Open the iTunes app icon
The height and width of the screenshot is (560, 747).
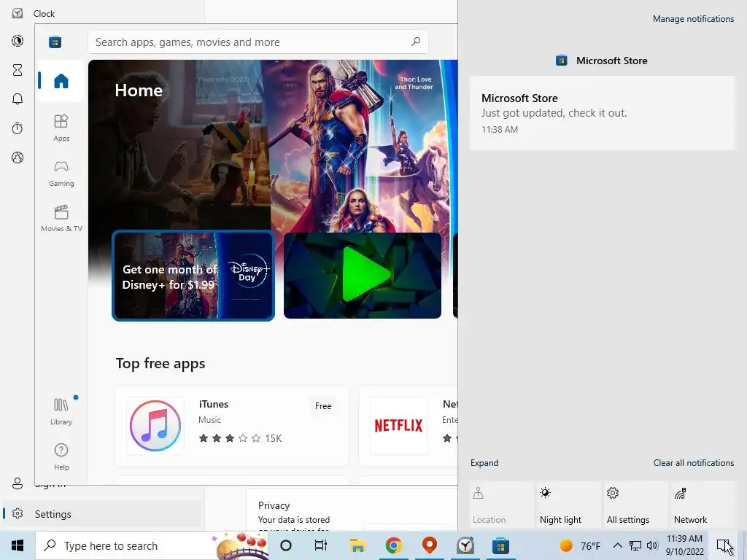[155, 426]
